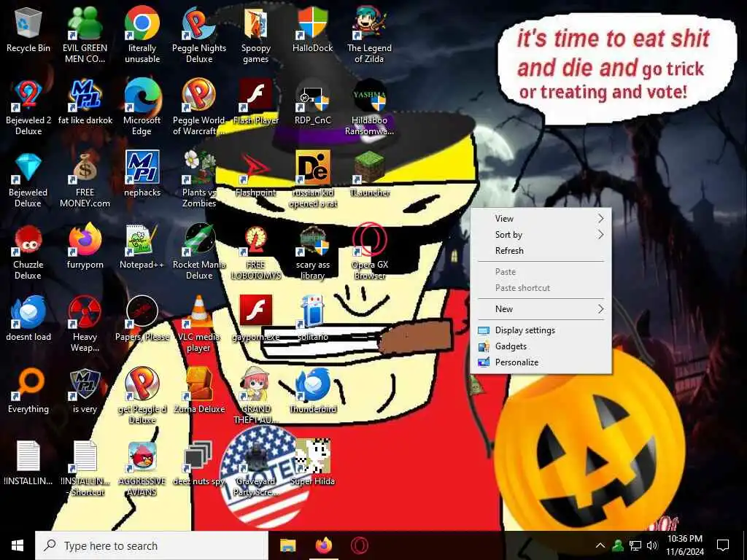Open the Super Hilda shortcut
Image resolution: width=747 pixels, height=560 pixels.
pyautogui.click(x=312, y=464)
